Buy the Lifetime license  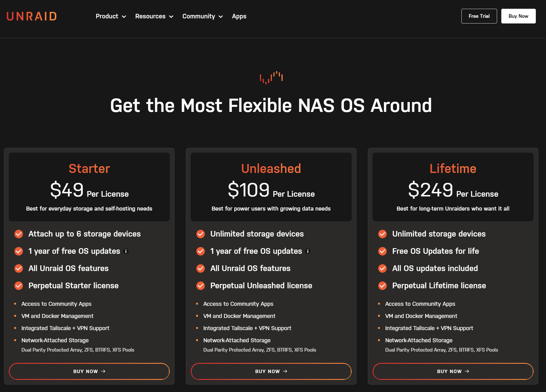pos(453,371)
